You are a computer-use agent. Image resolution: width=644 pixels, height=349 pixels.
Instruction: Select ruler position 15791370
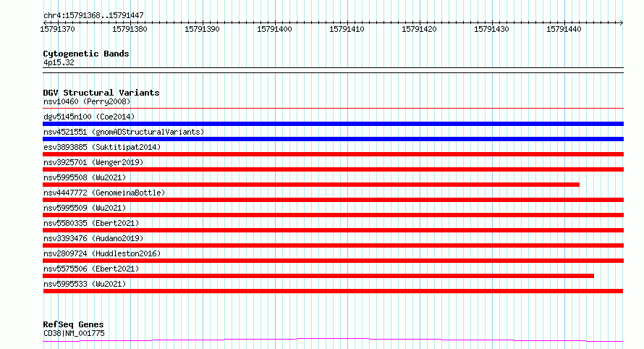tap(57, 29)
